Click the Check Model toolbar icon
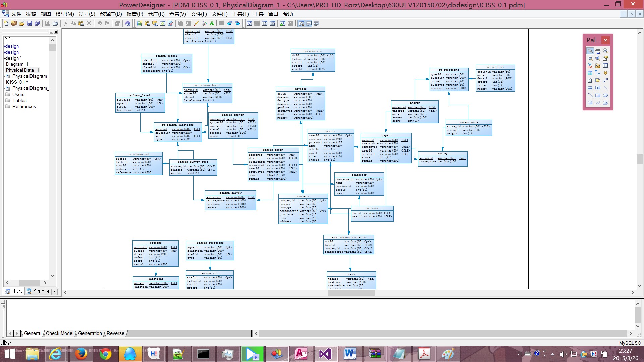The height and width of the screenshot is (362, 644). [x=170, y=23]
